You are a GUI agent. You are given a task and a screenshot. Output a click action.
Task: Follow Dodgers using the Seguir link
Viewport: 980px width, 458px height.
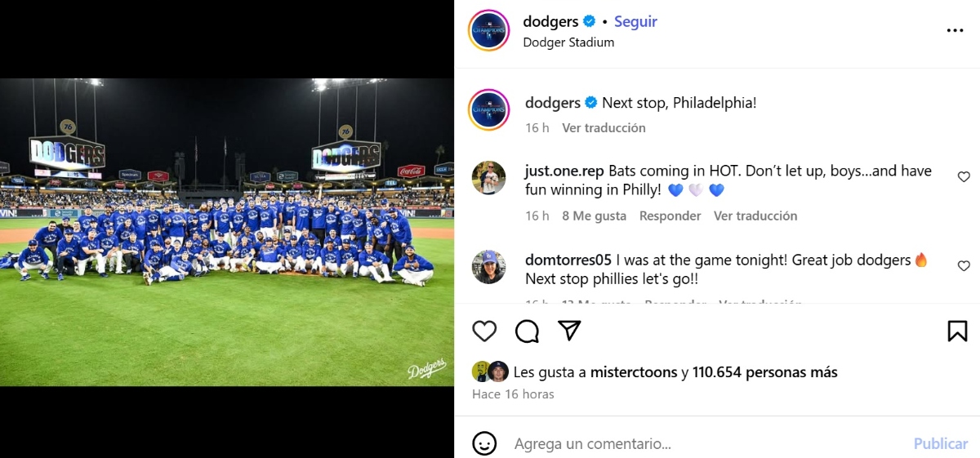[635, 22]
